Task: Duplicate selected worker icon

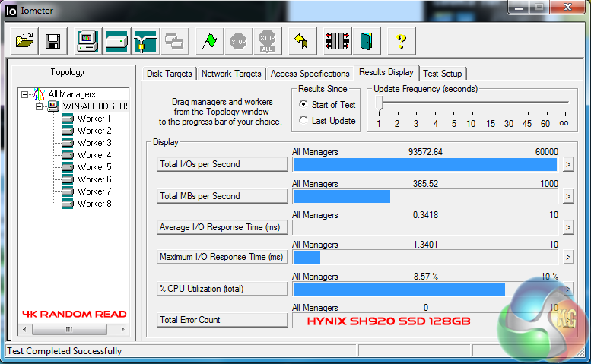Action: pos(174,40)
